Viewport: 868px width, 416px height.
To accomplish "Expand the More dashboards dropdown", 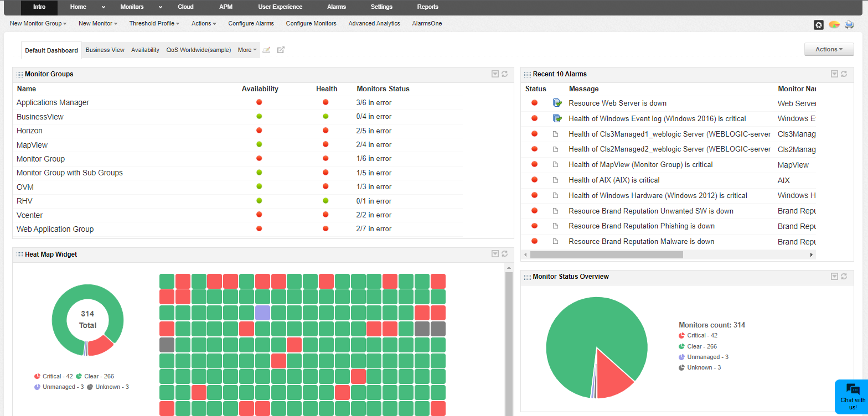I will tap(247, 50).
